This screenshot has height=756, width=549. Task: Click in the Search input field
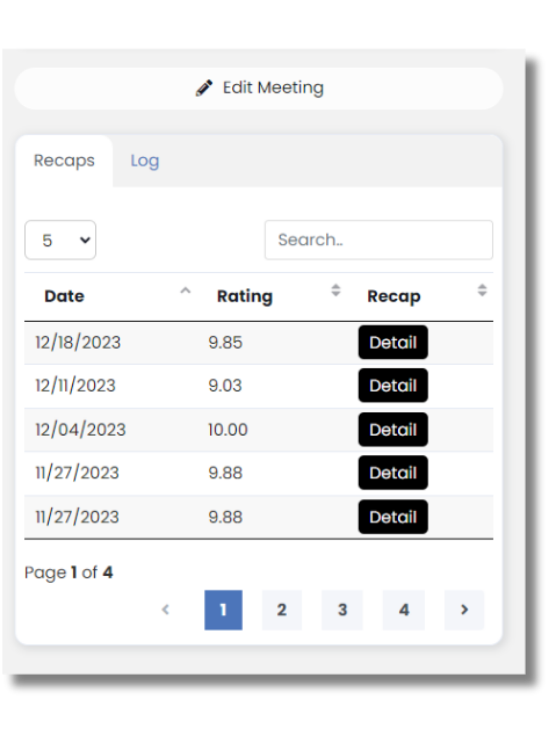pos(378,240)
